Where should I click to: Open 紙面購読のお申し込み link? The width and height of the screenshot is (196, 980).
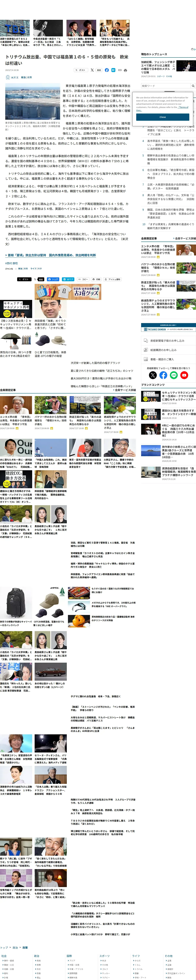(168, 350)
